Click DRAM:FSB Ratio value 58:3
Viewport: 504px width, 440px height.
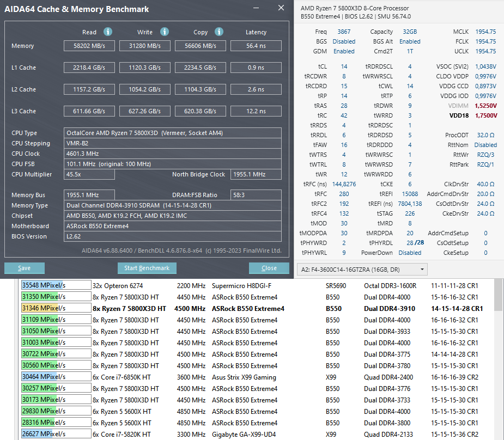[x=256, y=195]
